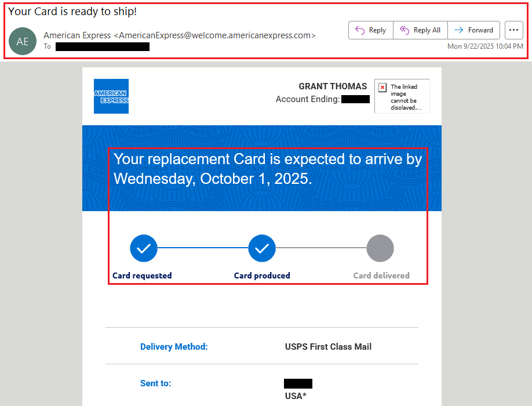Click the replacement Card arrival heading
Viewport: 532px width, 406px height.
click(268, 168)
